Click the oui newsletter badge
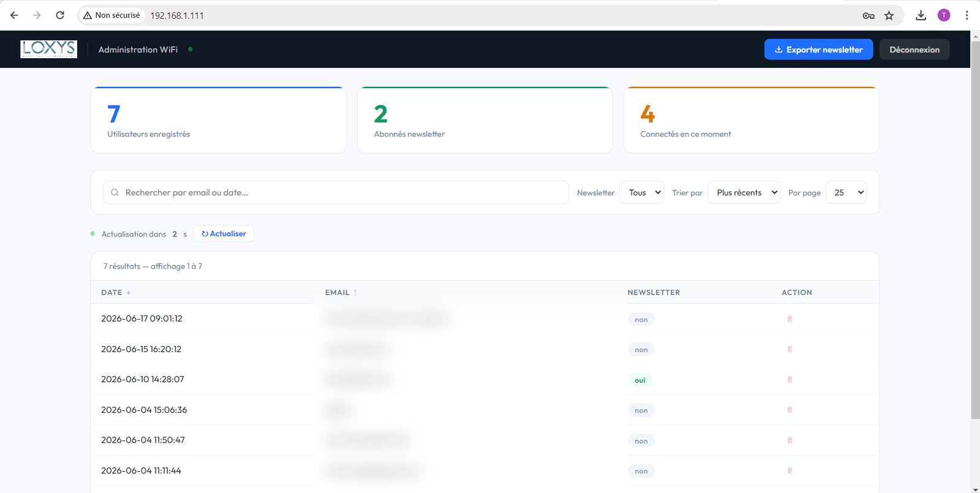This screenshot has height=493, width=980. pyautogui.click(x=640, y=380)
